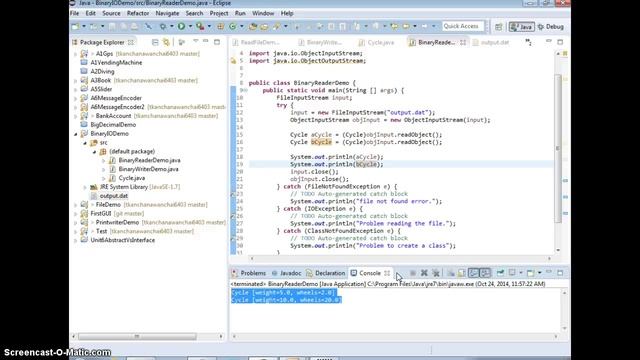Open the Source menu

(x=111, y=13)
